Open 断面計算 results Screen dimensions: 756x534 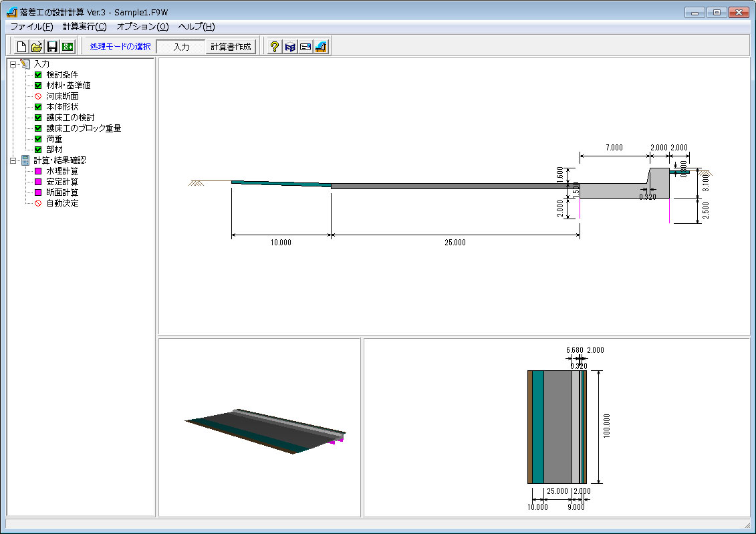(62, 192)
